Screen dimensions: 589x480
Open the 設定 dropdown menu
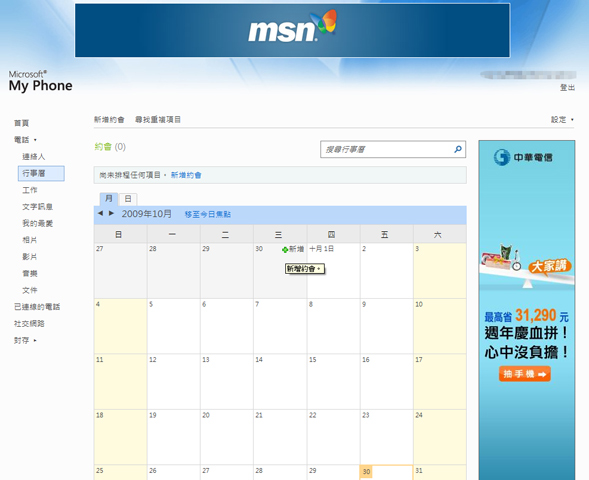point(562,119)
